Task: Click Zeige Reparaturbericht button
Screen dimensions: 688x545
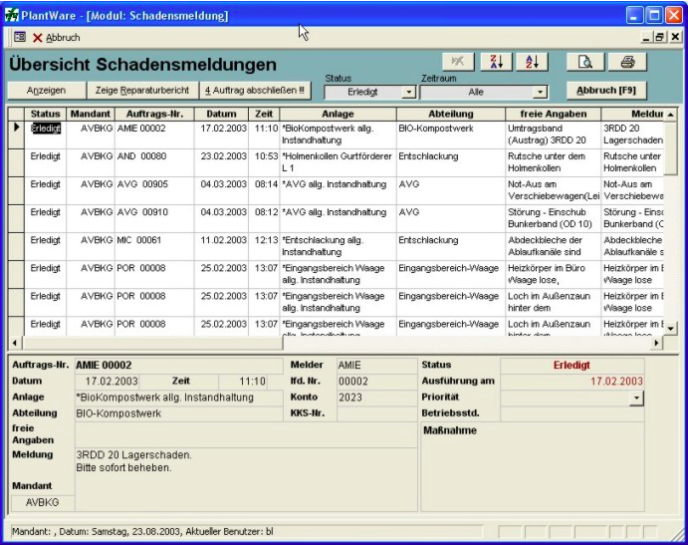Action: point(142,90)
